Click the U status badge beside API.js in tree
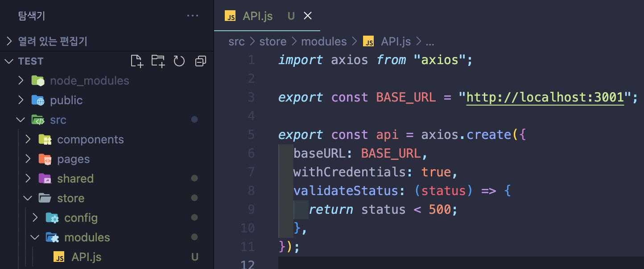Image resolution: width=644 pixels, height=269 pixels. [194, 257]
